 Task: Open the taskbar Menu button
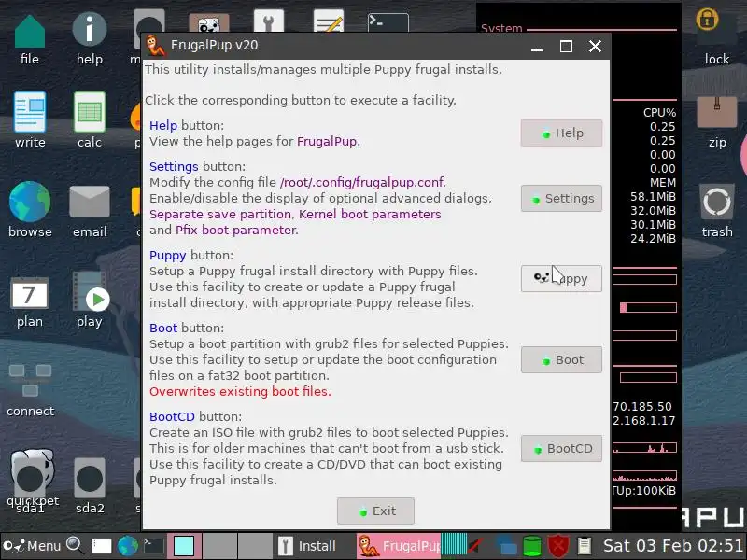[33, 546]
